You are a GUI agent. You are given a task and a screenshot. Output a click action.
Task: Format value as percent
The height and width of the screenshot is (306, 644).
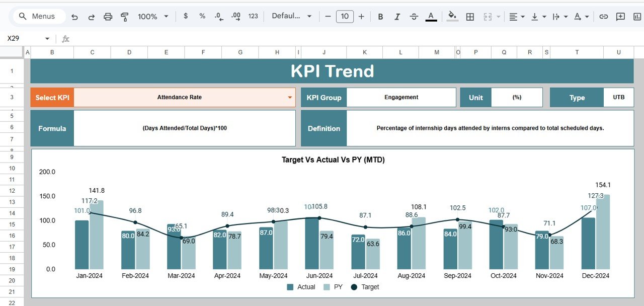pos(202,16)
